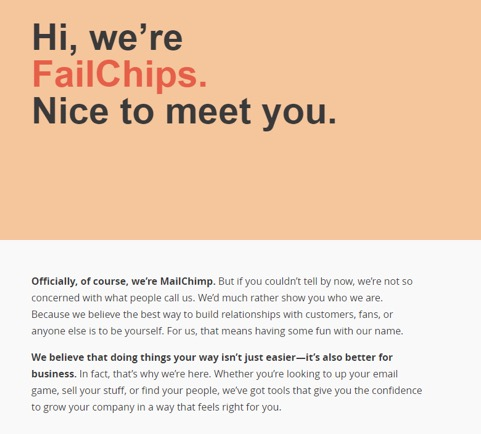Click the word 'confidence' in second paragraph
This screenshot has height=434, width=481.
pyautogui.click(x=397, y=390)
